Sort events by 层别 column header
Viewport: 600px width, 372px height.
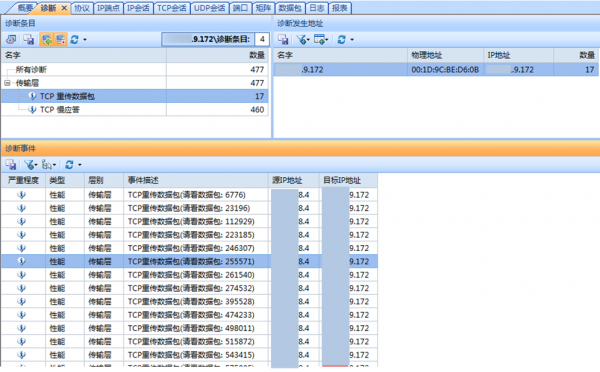[104, 180]
